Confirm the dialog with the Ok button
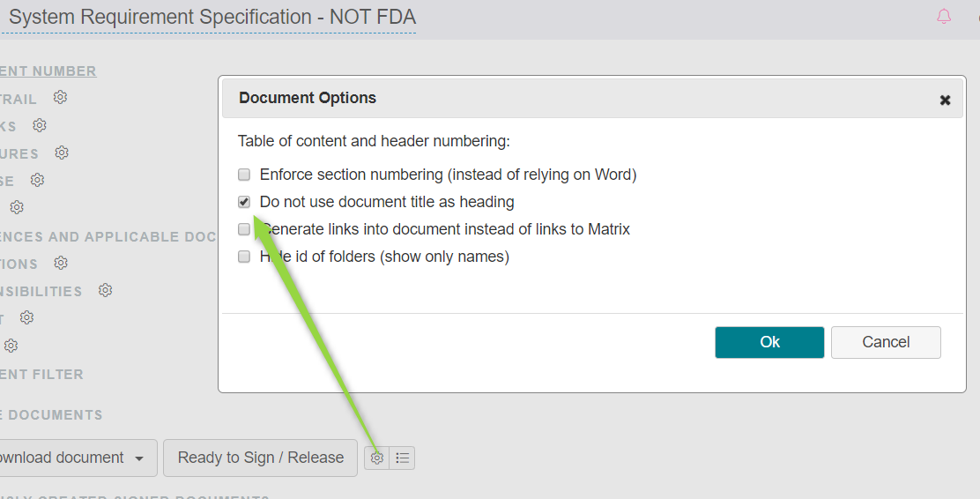 [x=769, y=342]
